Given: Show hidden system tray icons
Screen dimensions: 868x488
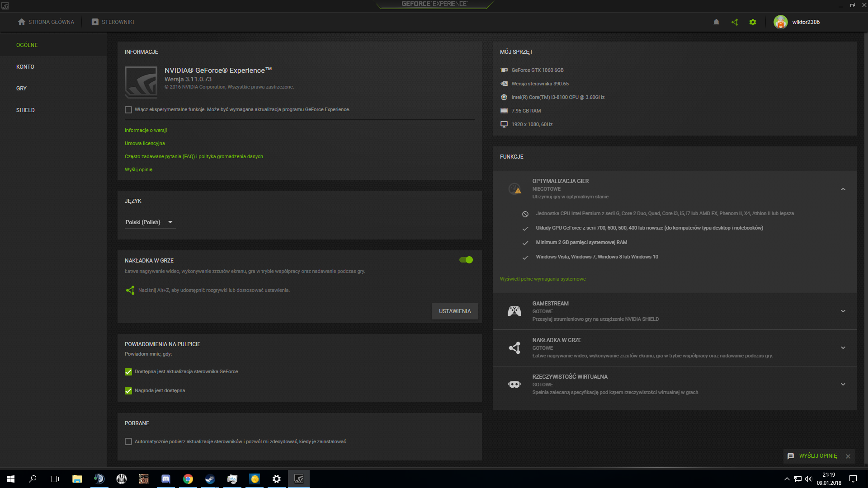Looking at the screenshot, I should click(787, 479).
